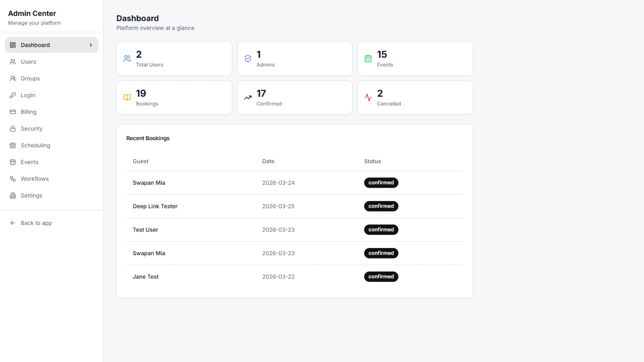The width and height of the screenshot is (644, 362).
Task: Click the Platform overview at a glance subtitle
Action: click(x=155, y=28)
